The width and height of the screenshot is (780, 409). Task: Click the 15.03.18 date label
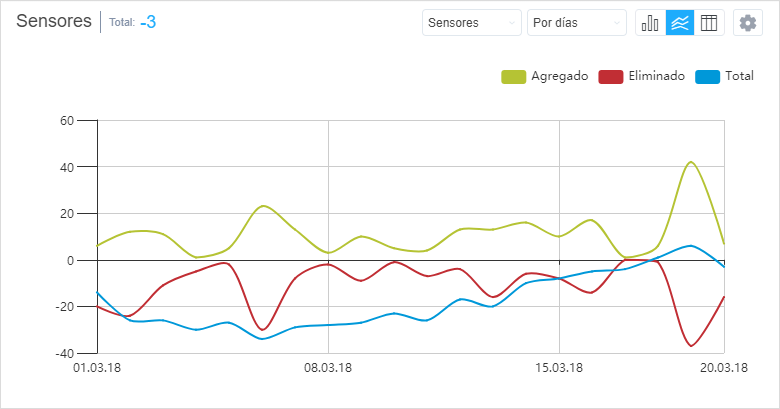pos(558,367)
